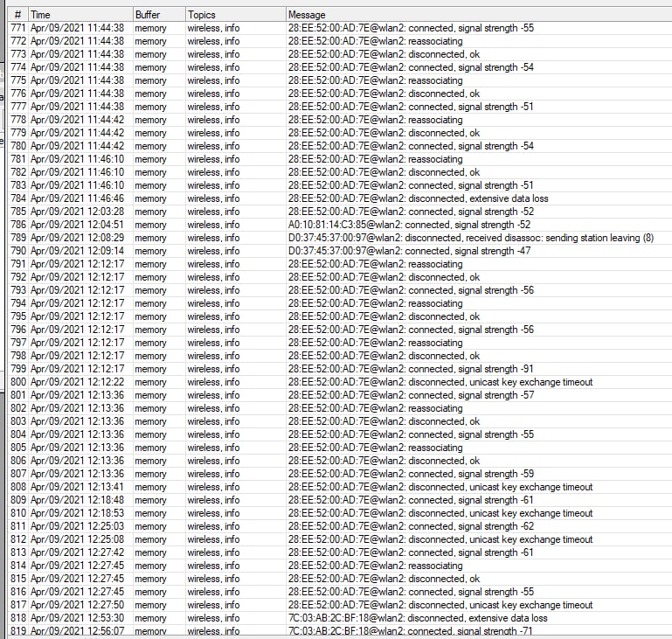The width and height of the screenshot is (672, 639).
Task: Click the memory buffer cell in row 795
Action: coord(150,316)
